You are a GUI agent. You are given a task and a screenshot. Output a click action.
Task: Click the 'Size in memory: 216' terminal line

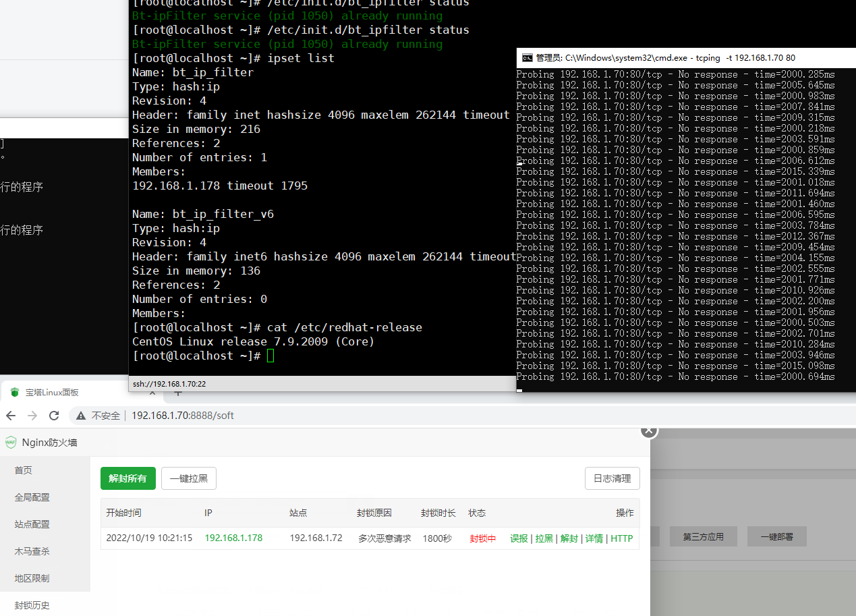(196, 129)
